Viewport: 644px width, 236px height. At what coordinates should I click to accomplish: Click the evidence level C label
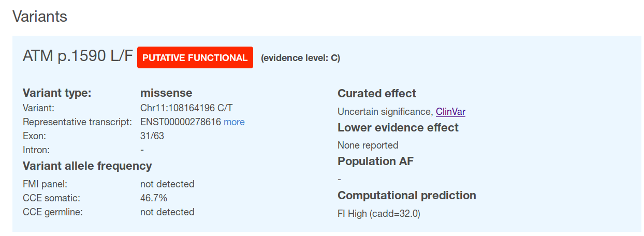pos(300,58)
